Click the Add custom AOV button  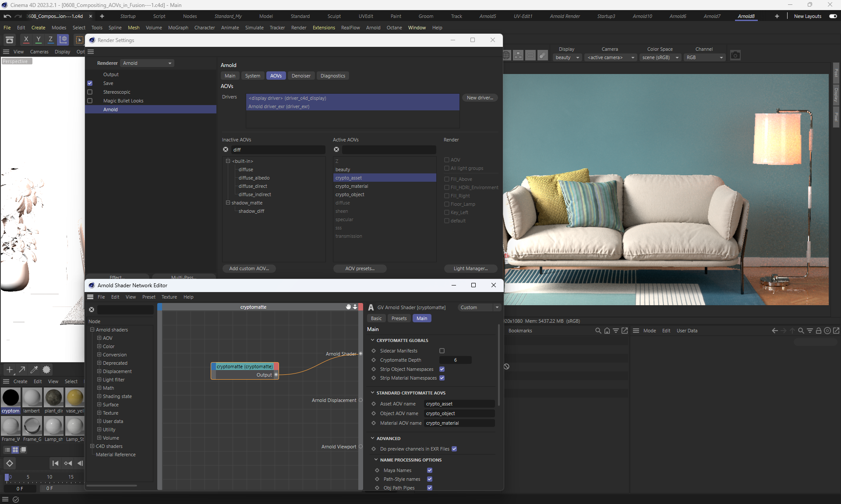point(249,268)
